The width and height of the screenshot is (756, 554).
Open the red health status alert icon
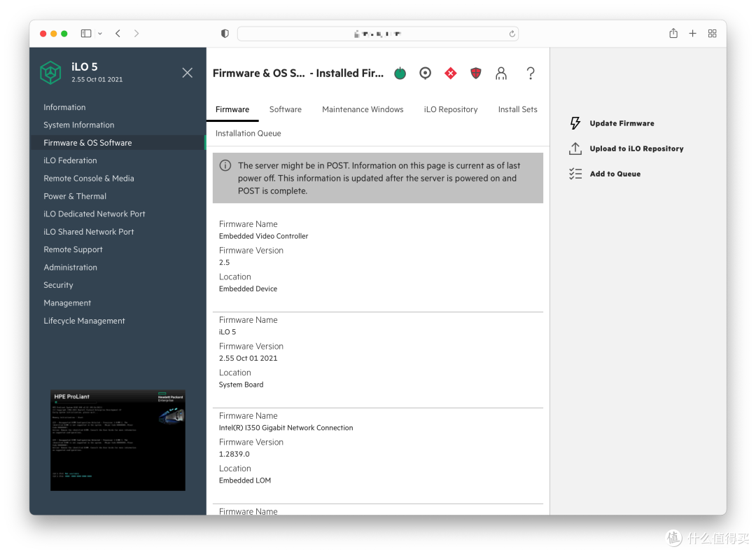450,73
